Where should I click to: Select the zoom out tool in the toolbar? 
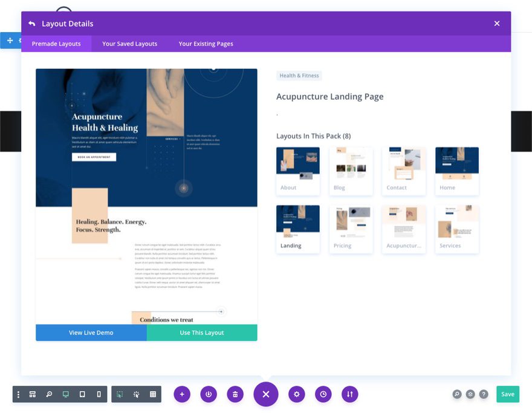click(48, 394)
